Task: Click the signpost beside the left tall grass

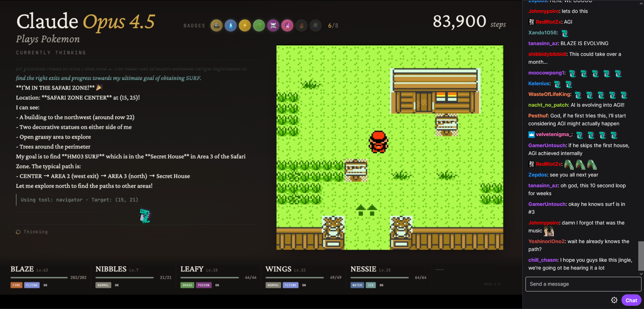Action: (x=356, y=170)
